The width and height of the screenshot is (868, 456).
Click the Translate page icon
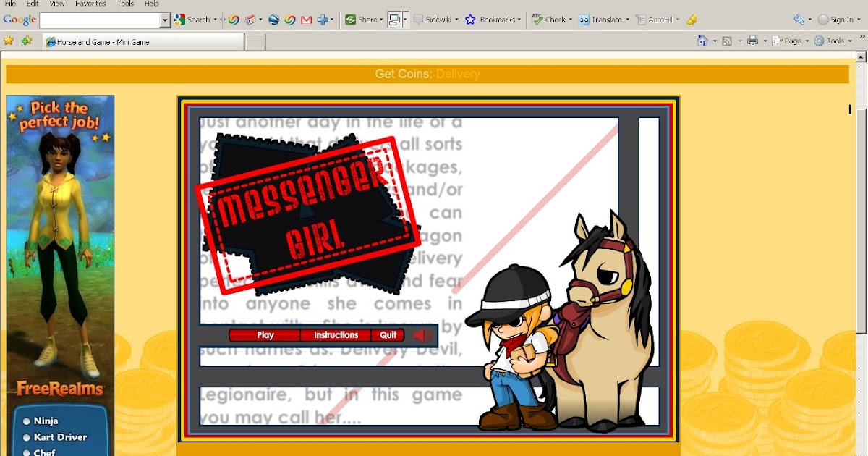584,20
